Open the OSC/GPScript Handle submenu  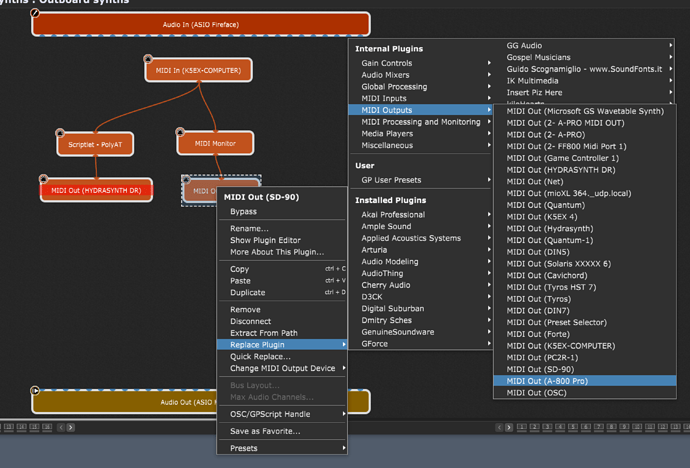click(x=282, y=414)
